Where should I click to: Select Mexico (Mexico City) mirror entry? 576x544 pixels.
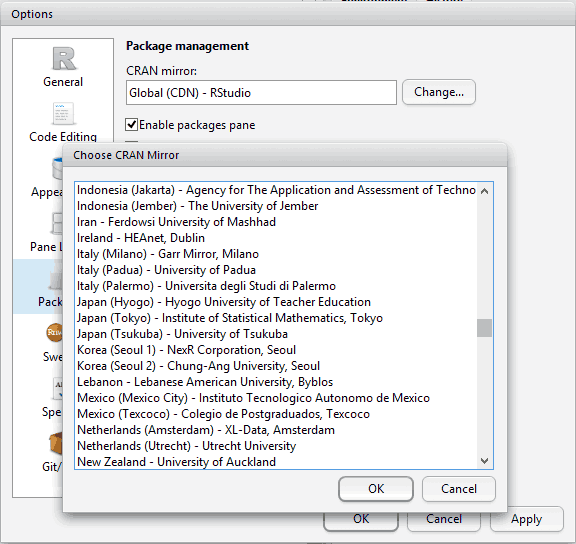(276, 398)
